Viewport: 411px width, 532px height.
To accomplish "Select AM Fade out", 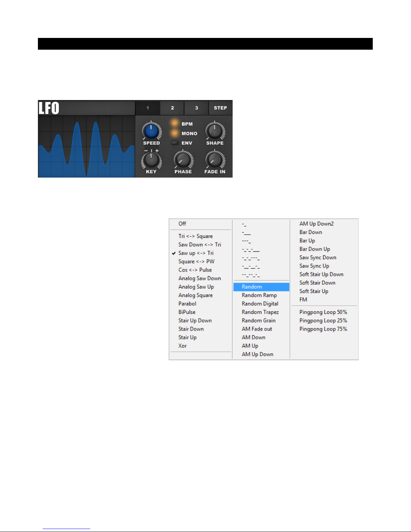I will point(257,329).
